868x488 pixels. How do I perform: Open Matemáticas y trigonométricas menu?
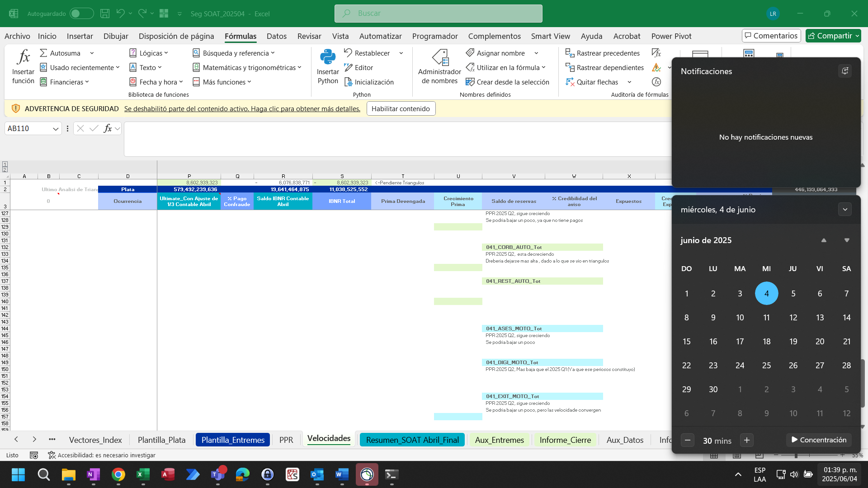pos(247,68)
